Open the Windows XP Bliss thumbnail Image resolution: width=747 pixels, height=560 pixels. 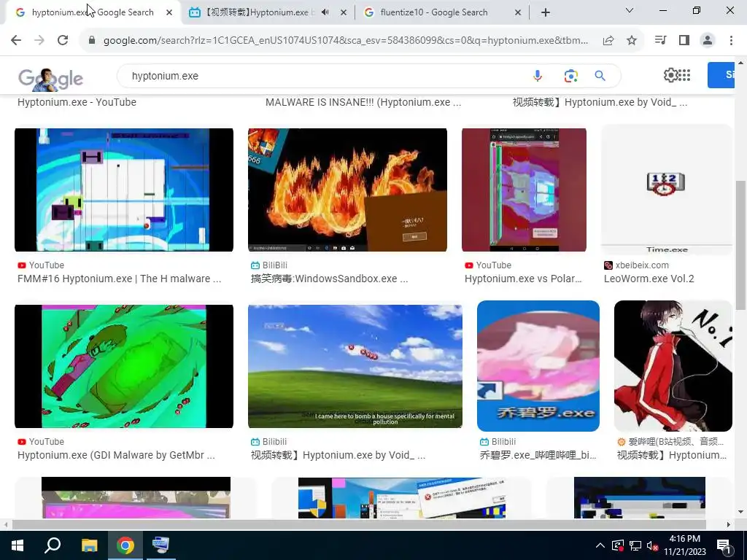pyautogui.click(x=355, y=366)
